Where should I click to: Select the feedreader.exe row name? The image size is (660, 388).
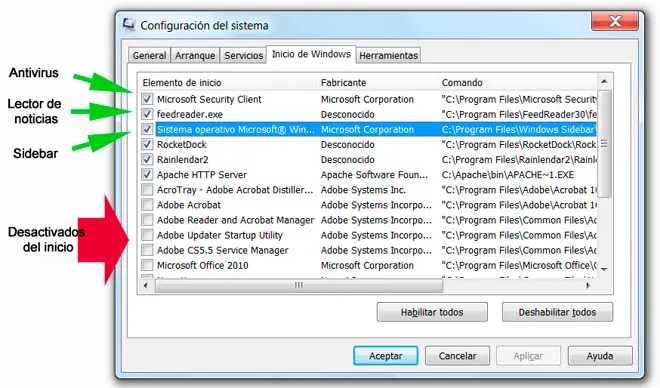(x=189, y=114)
